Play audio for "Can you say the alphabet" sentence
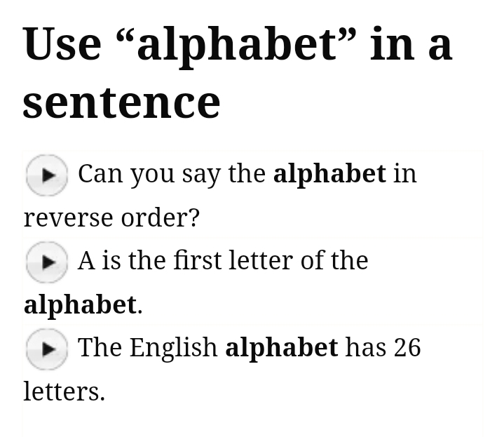The width and height of the screenshot is (504, 437). coord(46,175)
